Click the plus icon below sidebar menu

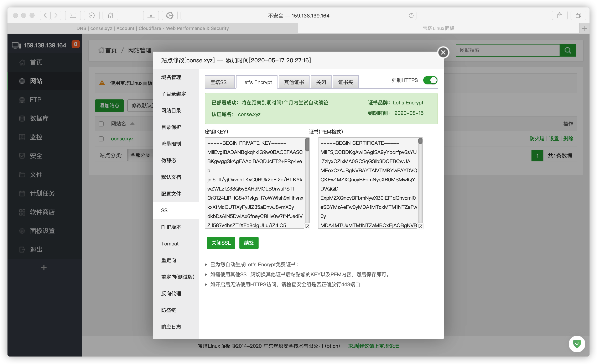44,267
